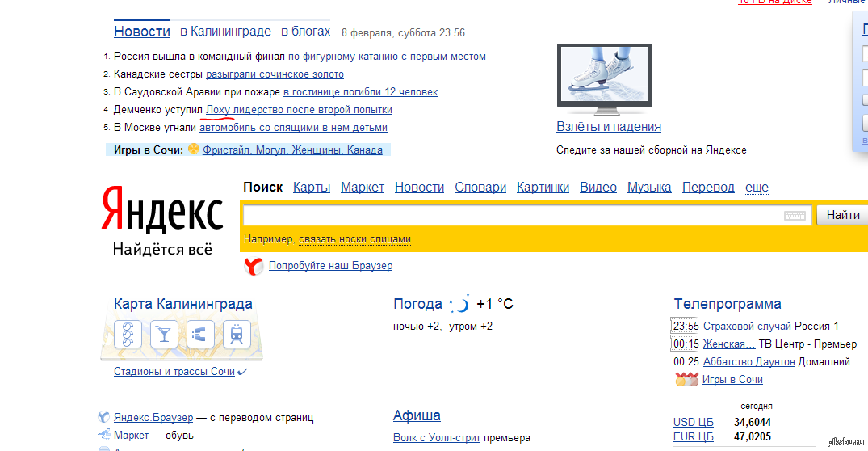Open the Яндекс.Браузер link in bottom list
868x451 pixels.
tap(153, 417)
